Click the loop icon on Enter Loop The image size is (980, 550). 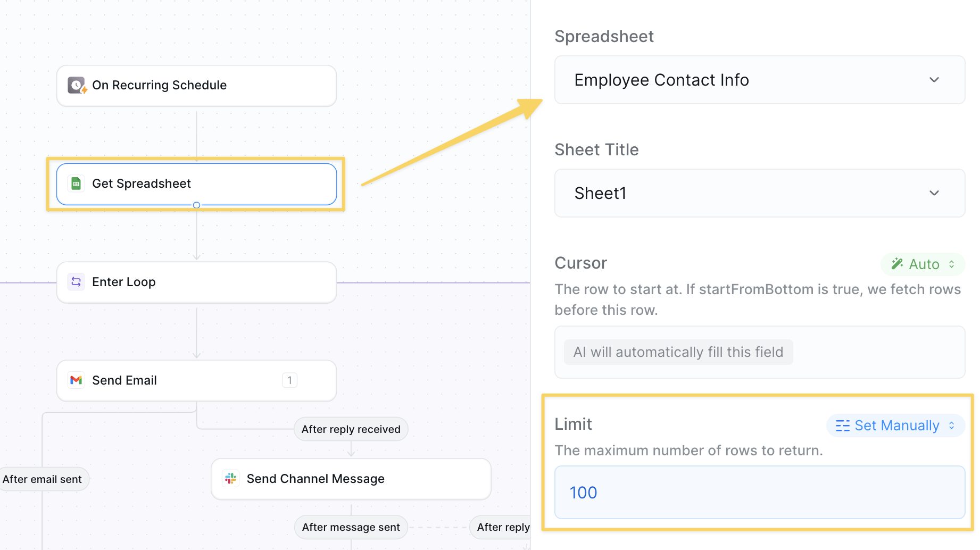click(76, 282)
